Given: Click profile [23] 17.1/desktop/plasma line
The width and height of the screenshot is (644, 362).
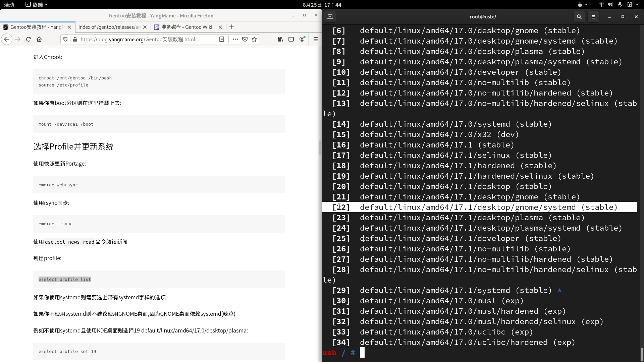Looking at the screenshot, I should pos(458,218).
